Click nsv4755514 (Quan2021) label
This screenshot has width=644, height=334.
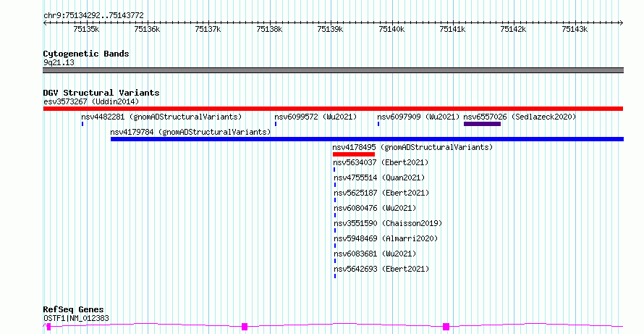click(x=379, y=178)
